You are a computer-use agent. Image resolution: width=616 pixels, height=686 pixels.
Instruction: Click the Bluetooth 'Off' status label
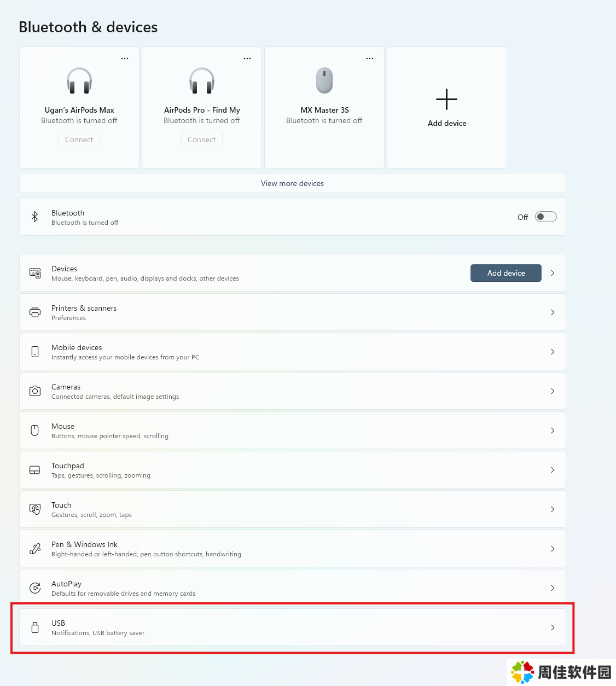(x=522, y=217)
